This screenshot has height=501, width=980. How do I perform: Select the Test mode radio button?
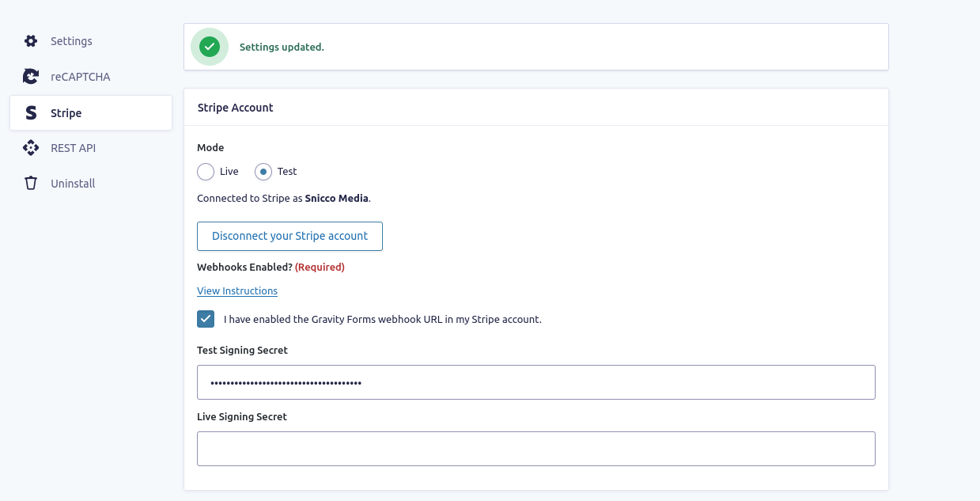coord(263,172)
